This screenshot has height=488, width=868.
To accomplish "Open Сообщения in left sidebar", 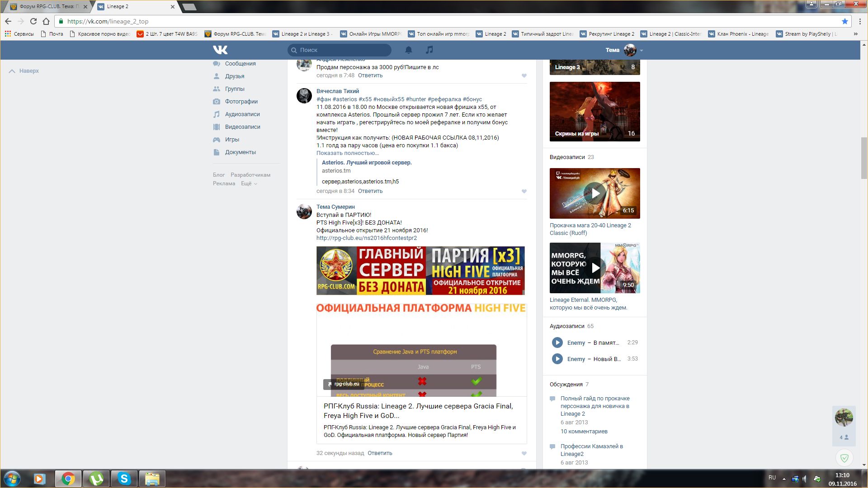I will [x=240, y=64].
